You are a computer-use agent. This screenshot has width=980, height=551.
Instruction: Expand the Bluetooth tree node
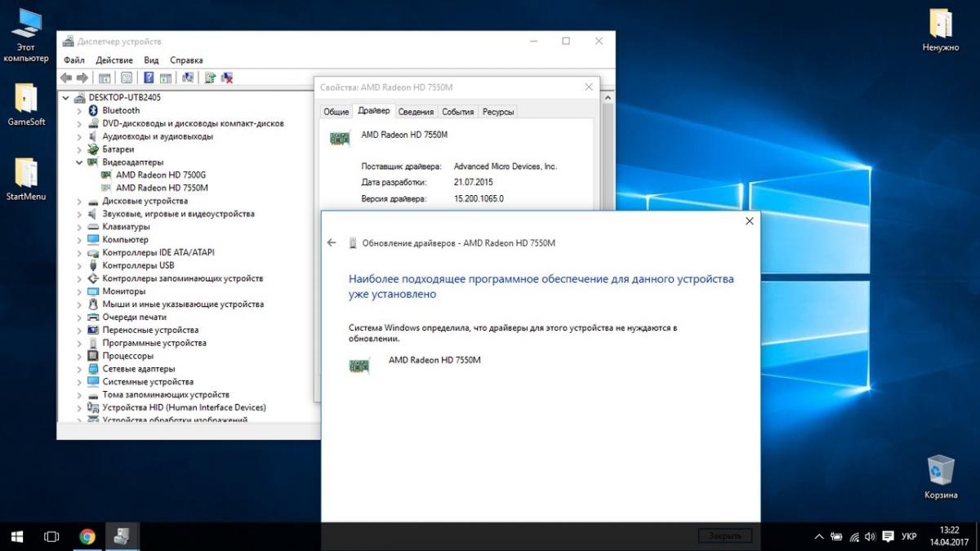(79, 110)
